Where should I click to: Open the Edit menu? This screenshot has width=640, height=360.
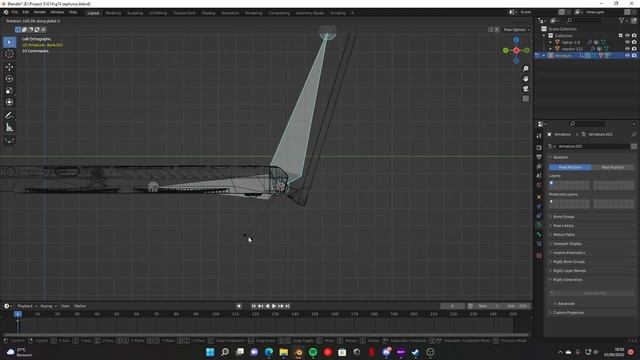click(26, 13)
